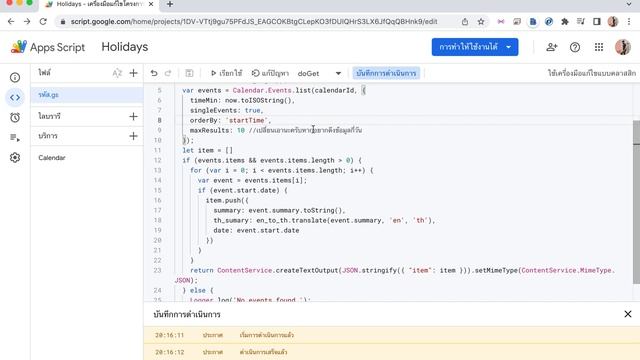
Task: Open the Triggers alarm clock icon
Action: [x=15, y=117]
